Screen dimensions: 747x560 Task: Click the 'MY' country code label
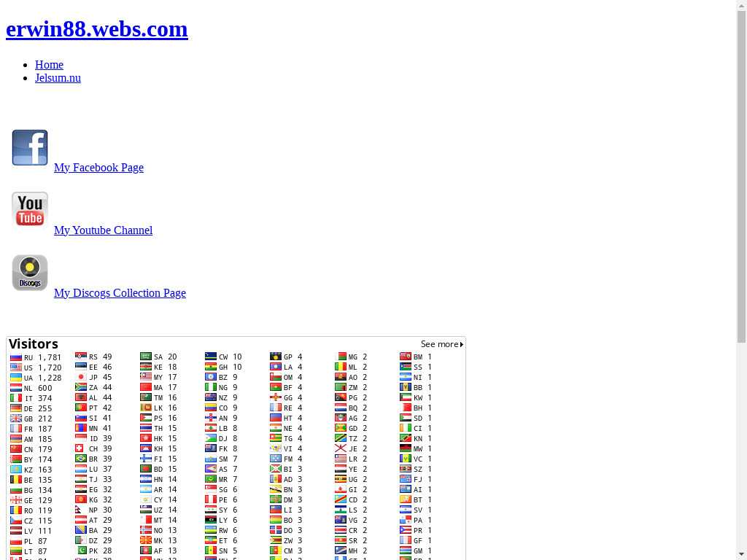pos(158,378)
